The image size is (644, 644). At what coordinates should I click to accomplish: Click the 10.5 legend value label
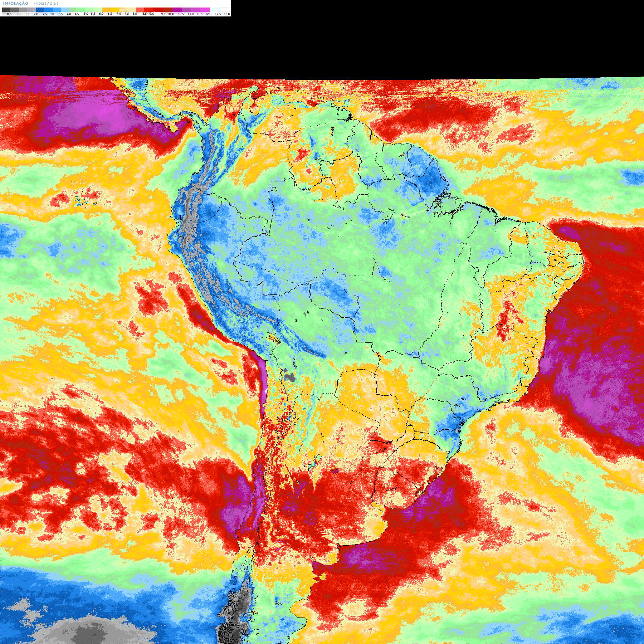tap(181, 14)
